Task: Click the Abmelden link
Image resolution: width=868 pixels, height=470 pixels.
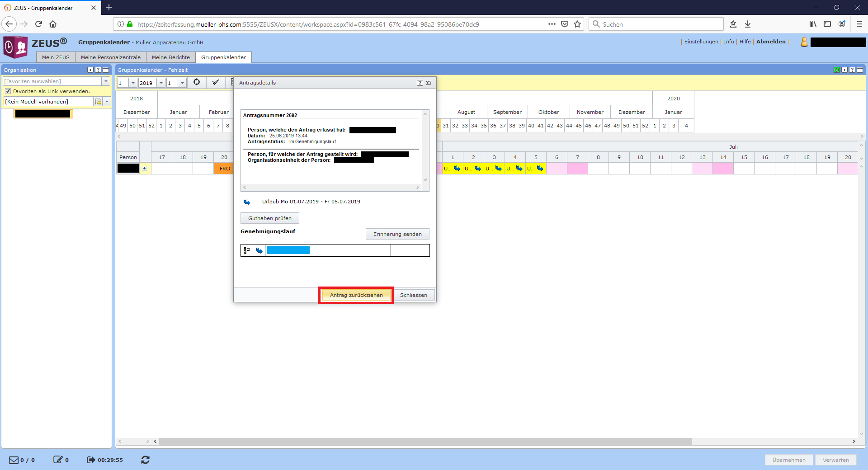Action: coord(771,42)
